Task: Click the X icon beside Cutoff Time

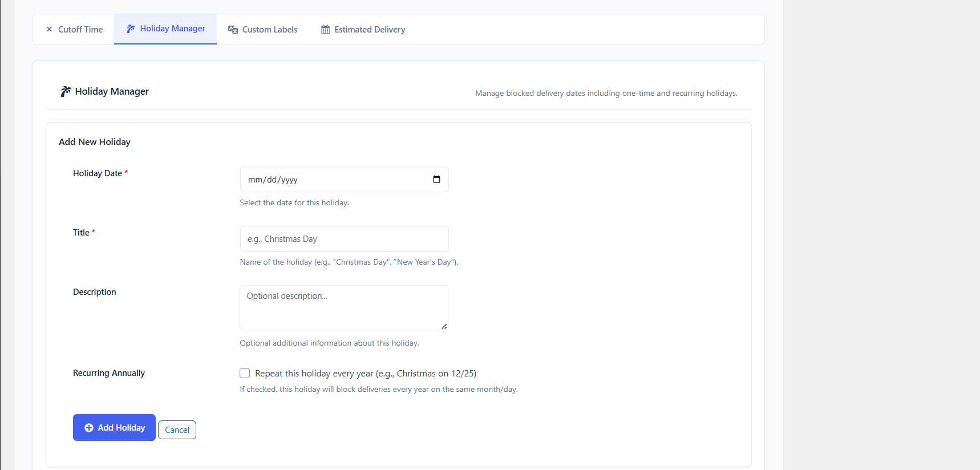Action: pyautogui.click(x=49, y=30)
